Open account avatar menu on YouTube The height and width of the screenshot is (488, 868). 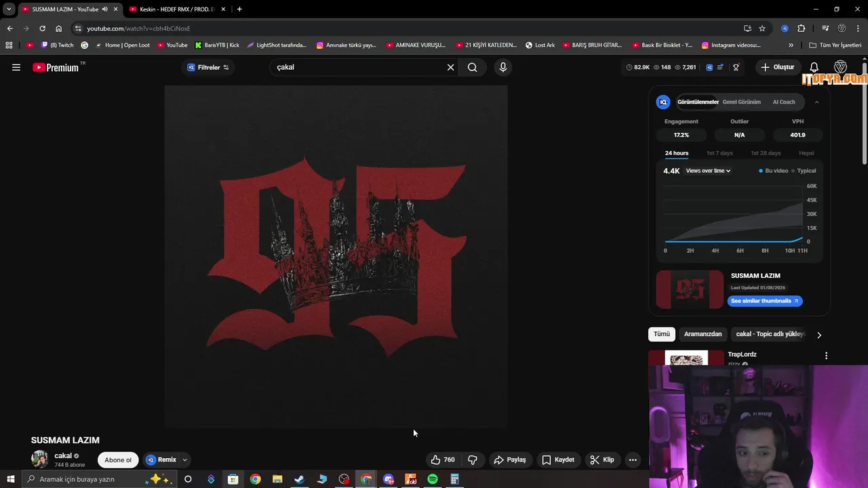(x=840, y=67)
